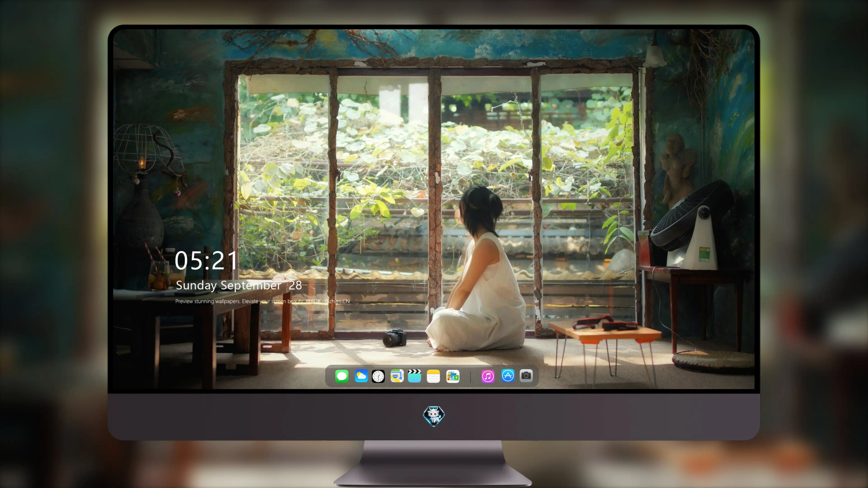Launch the Videos clapperboard app in dock
Image resolution: width=868 pixels, height=488 pixels.
[415, 376]
